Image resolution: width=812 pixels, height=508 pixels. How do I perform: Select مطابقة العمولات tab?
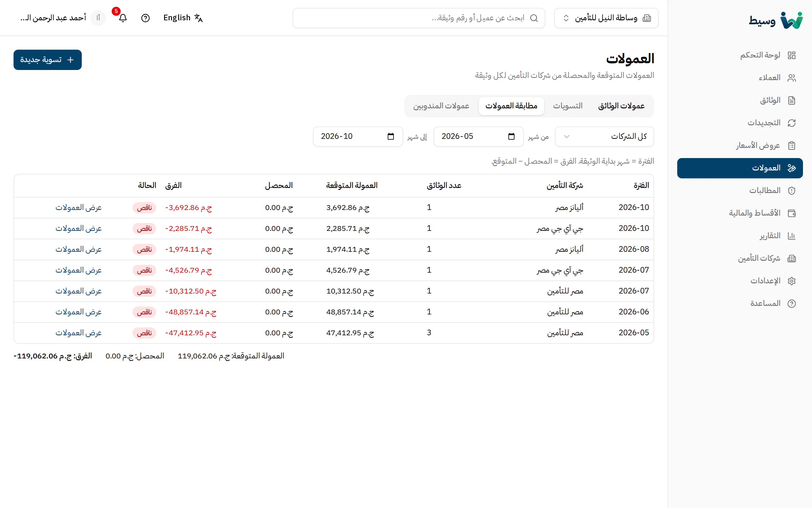(511, 106)
